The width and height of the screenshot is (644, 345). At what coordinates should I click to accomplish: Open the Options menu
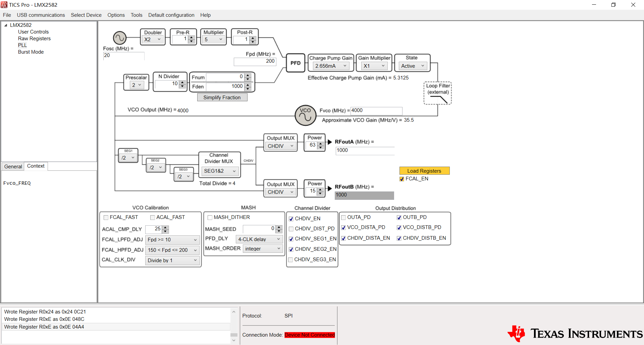pos(116,15)
